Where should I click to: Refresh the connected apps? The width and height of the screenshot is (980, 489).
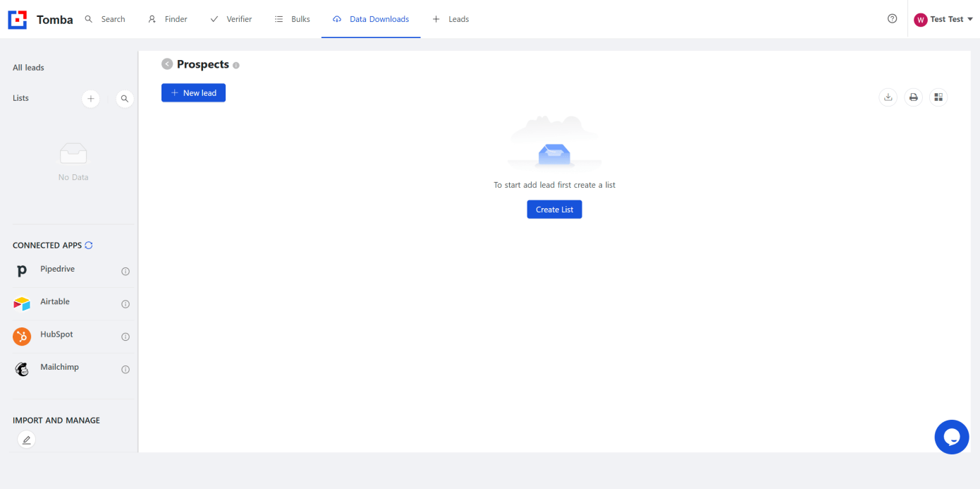89,246
